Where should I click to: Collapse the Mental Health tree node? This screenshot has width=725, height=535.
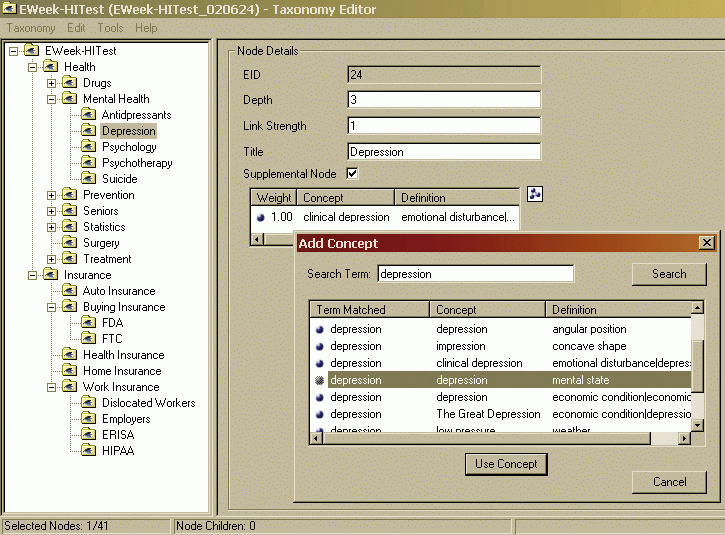coord(51,99)
